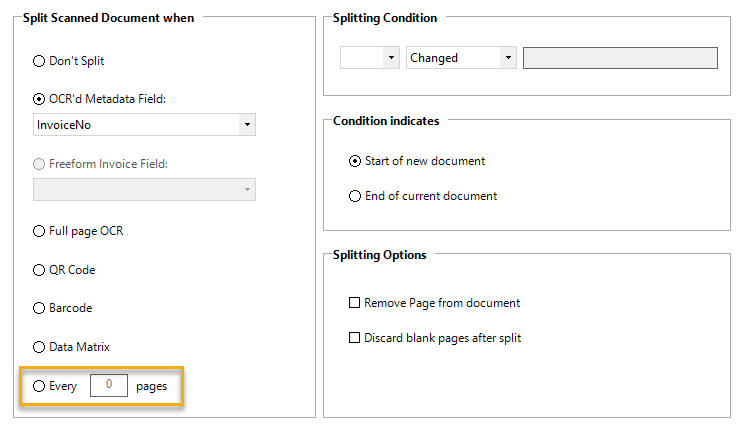Select the Every pages radio button
The image size is (747, 435).
click(x=40, y=385)
